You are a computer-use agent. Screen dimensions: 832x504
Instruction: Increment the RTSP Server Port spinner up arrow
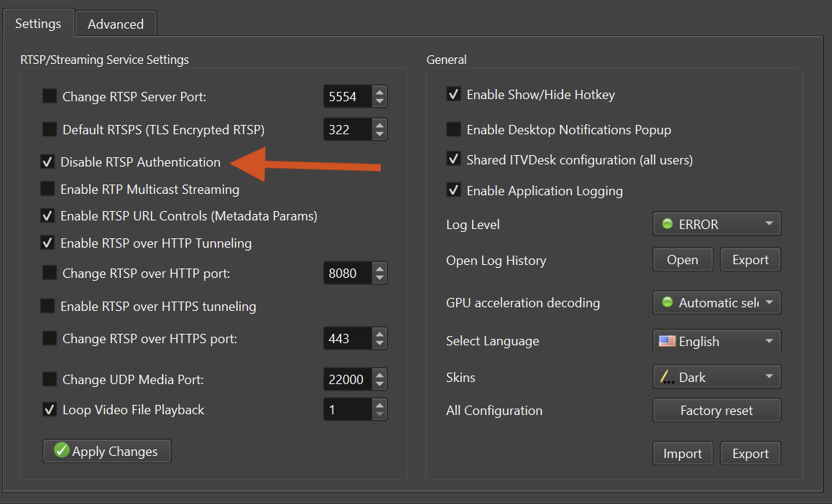[x=379, y=91]
